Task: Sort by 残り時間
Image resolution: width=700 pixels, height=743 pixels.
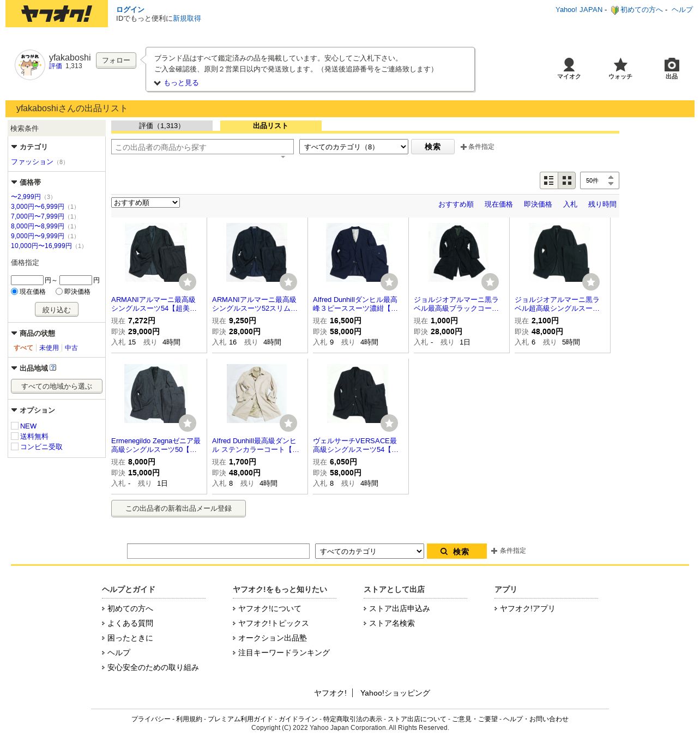Action: coord(602,204)
